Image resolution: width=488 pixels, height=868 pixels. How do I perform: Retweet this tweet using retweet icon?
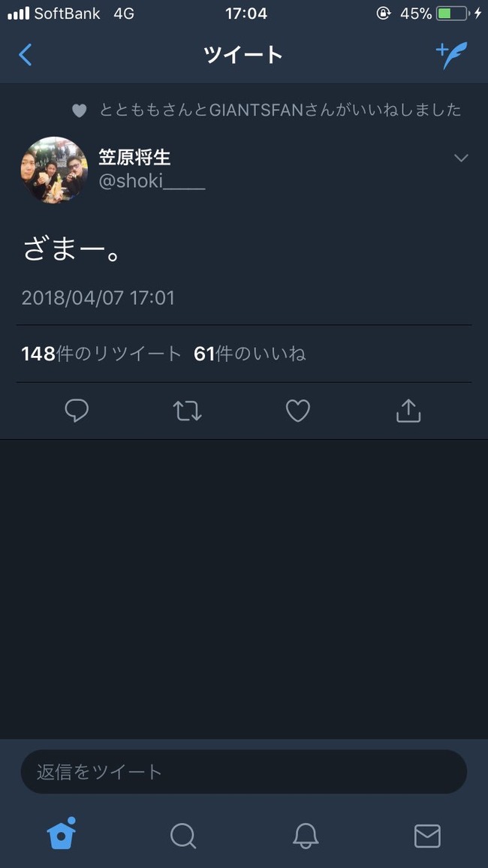(187, 411)
